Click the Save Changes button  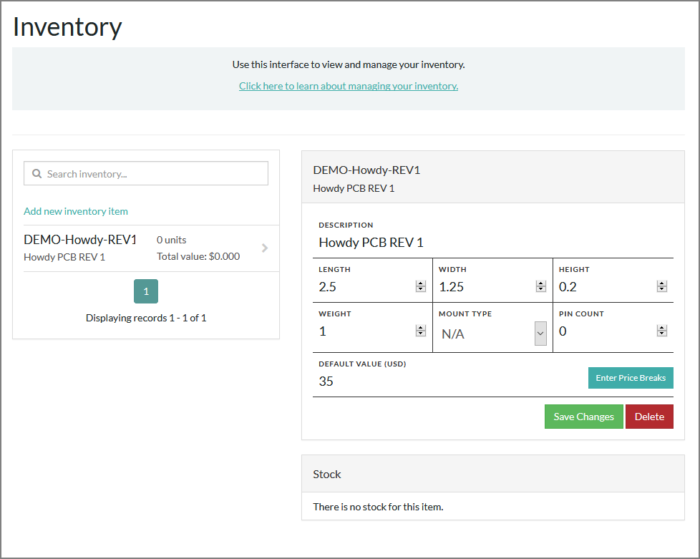tap(583, 417)
